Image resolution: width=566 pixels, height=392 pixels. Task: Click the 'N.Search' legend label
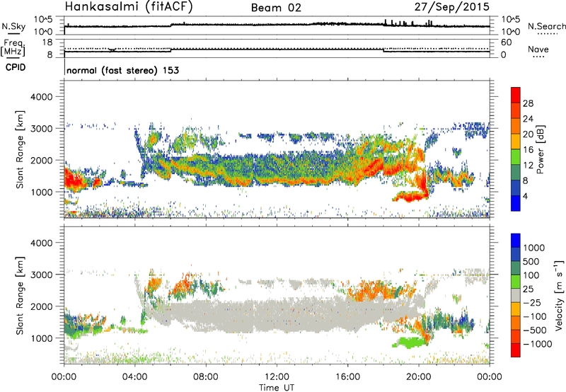point(547,26)
